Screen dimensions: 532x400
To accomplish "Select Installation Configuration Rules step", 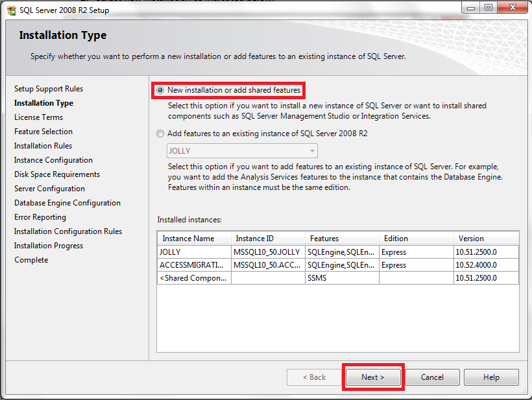I will [68, 231].
